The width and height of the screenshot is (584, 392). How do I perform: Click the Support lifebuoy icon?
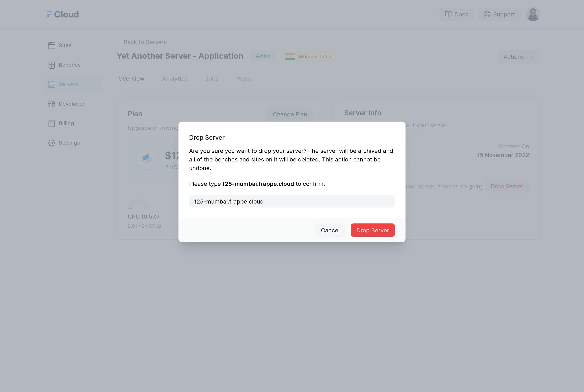(487, 14)
